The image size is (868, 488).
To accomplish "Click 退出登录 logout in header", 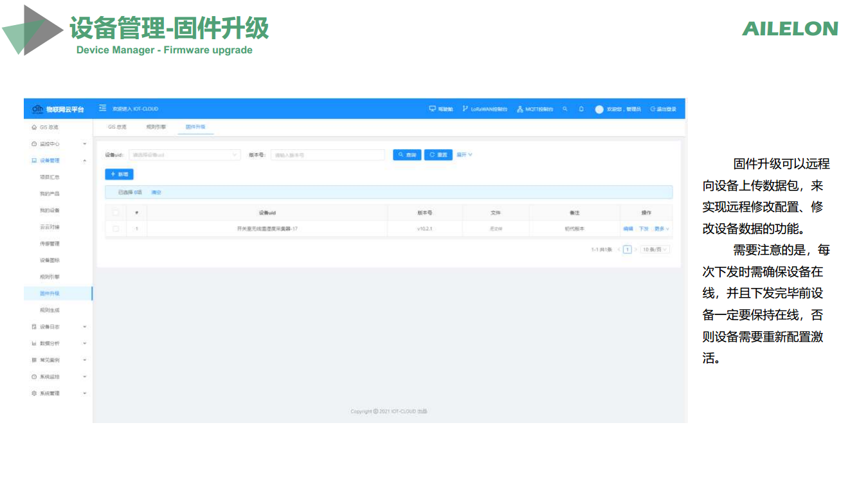I will (663, 109).
